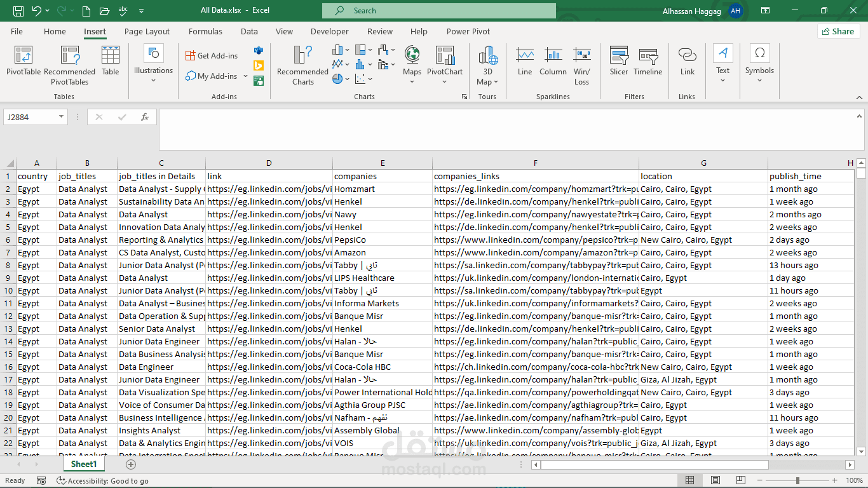Viewport: 868px width, 488px height.
Task: Click the Share button
Action: [x=838, y=32]
